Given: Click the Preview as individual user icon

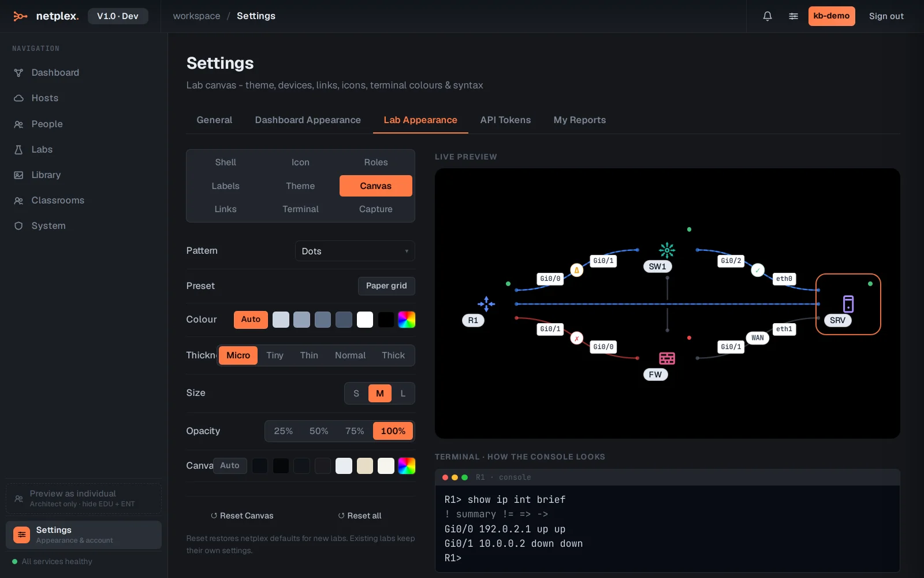Looking at the screenshot, I should (18, 498).
